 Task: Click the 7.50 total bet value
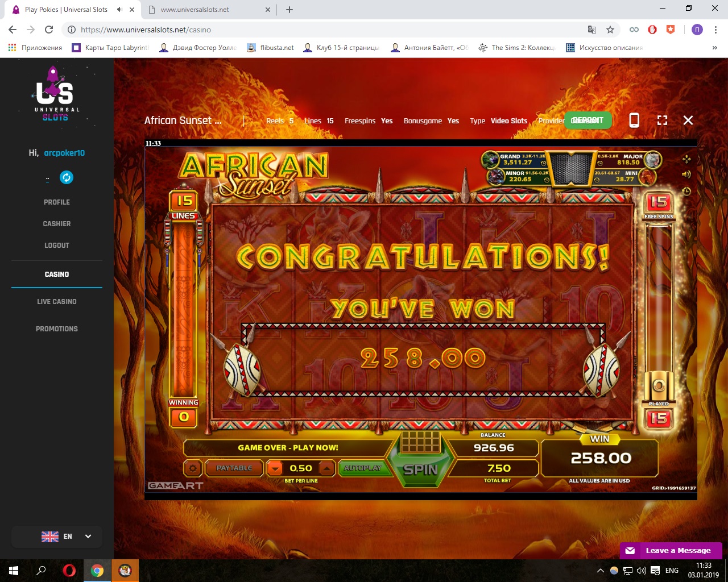point(499,468)
